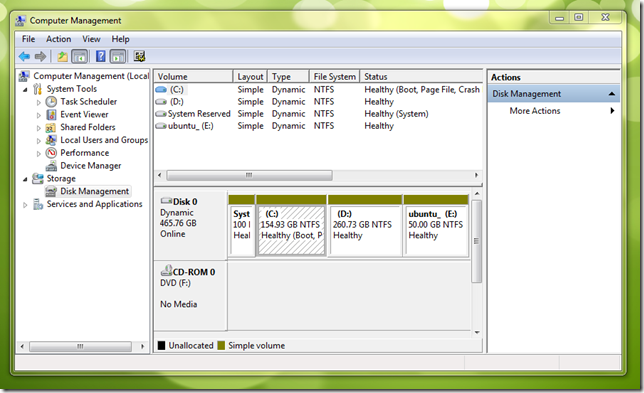Click the (D:) volume drive icon in list
644x393 pixels.
coord(161,101)
